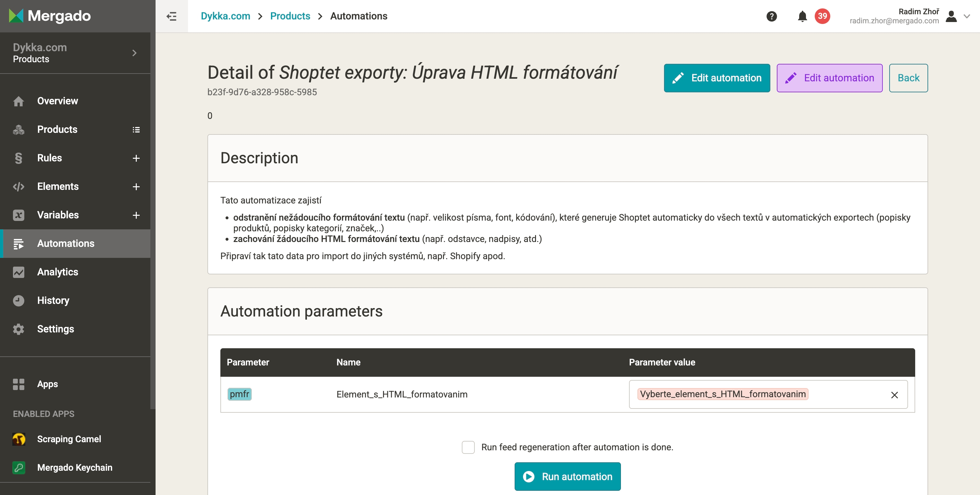Click the Mergado logo
980x495 pixels.
50,16
